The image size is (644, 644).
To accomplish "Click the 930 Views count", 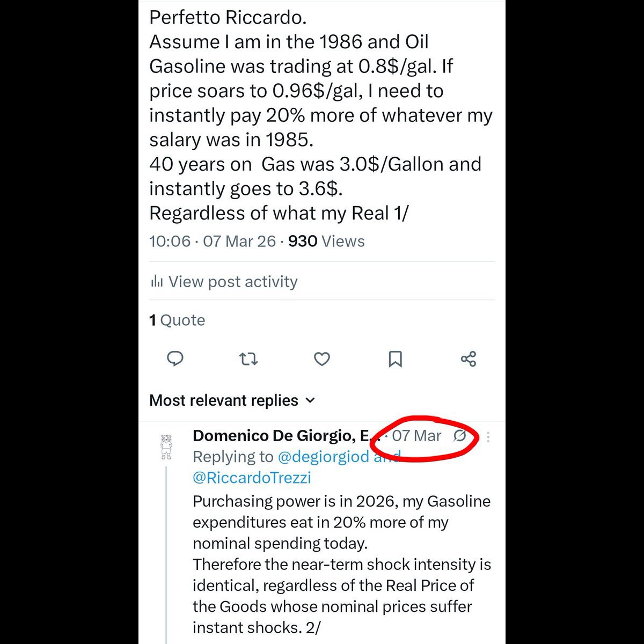I will click(x=326, y=241).
